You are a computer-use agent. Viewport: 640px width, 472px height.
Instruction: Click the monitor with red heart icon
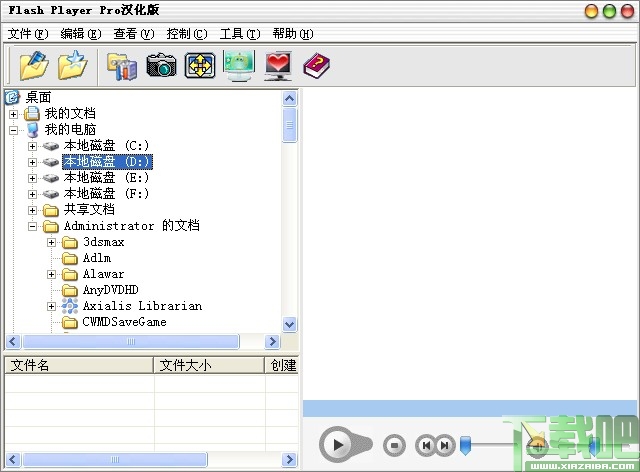pos(278,66)
